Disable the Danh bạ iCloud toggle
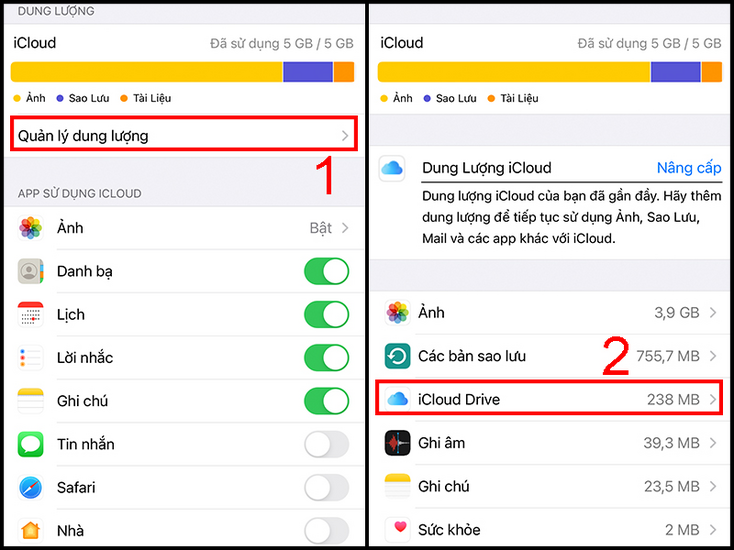Screen dimensions: 734x550 (327, 271)
